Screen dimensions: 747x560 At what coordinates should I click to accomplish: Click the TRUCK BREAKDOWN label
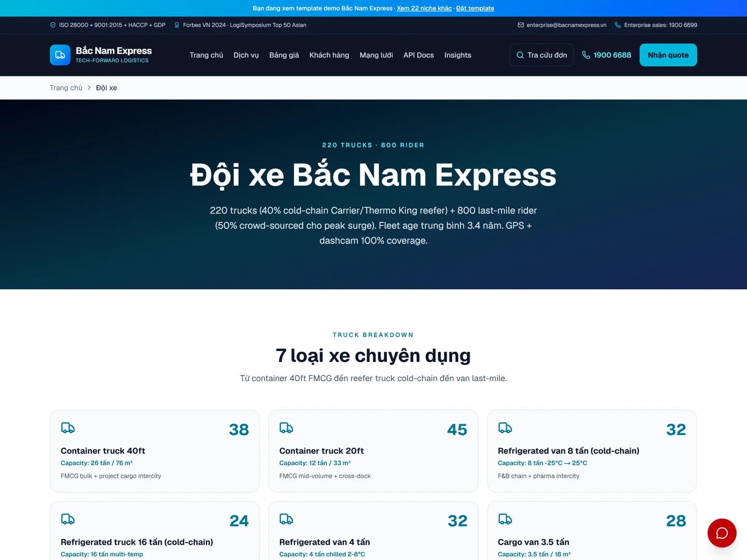pos(374,335)
